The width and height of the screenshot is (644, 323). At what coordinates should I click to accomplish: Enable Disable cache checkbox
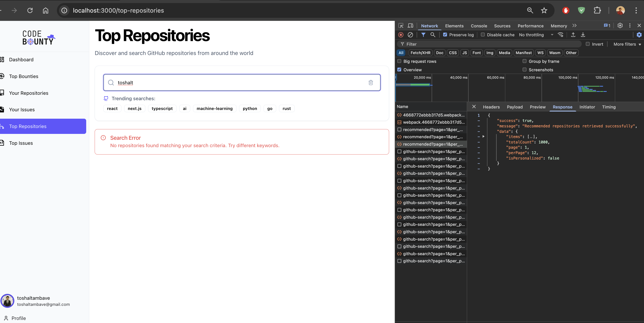click(x=483, y=35)
